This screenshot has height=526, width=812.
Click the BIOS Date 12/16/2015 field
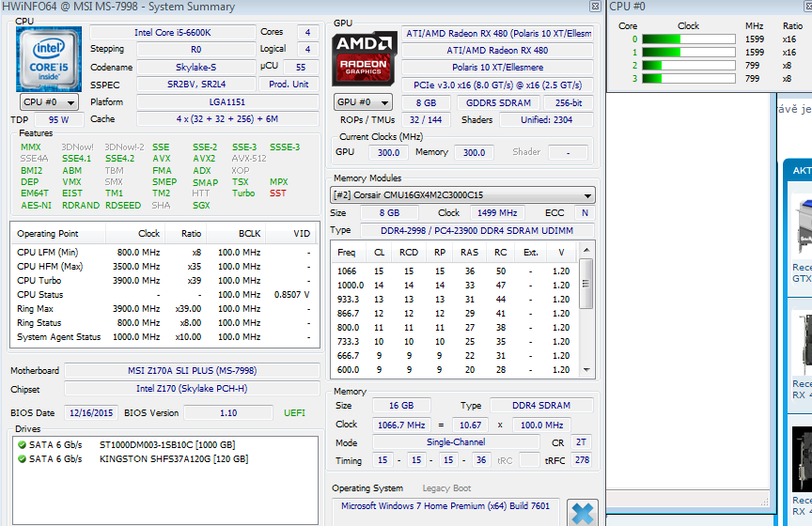pos(91,413)
